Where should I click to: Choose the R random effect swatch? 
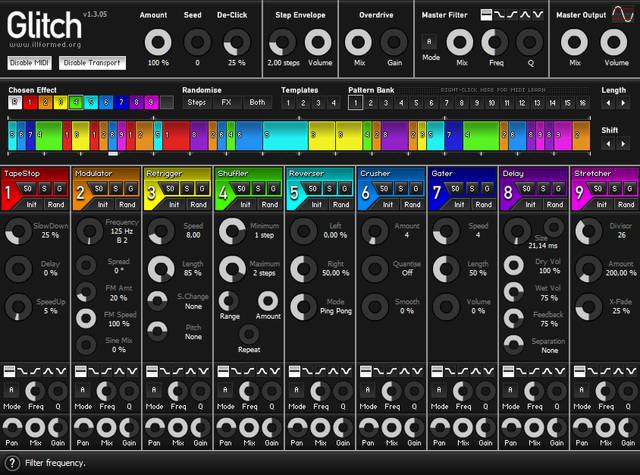pyautogui.click(x=15, y=102)
